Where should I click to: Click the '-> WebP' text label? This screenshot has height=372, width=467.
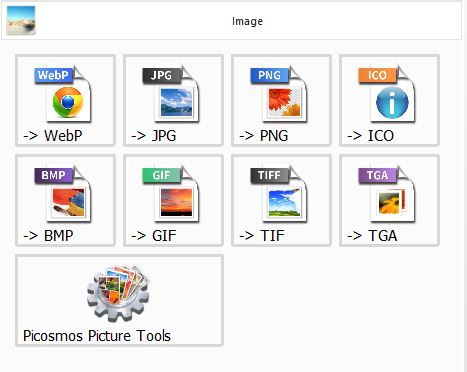pyautogui.click(x=53, y=136)
